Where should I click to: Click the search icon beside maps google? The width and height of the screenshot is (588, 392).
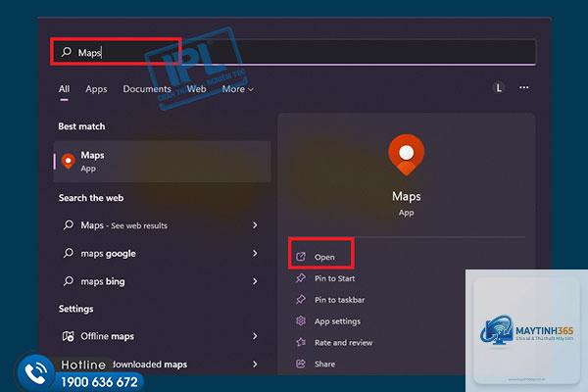pyautogui.click(x=69, y=253)
